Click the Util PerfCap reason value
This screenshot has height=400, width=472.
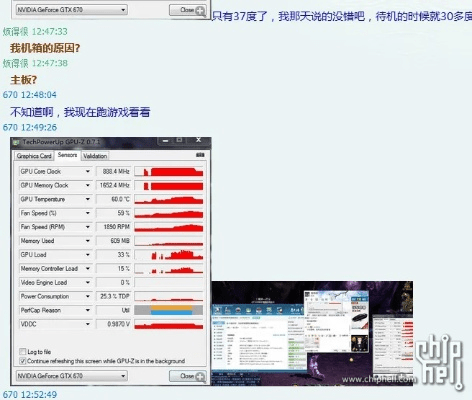[113, 310]
